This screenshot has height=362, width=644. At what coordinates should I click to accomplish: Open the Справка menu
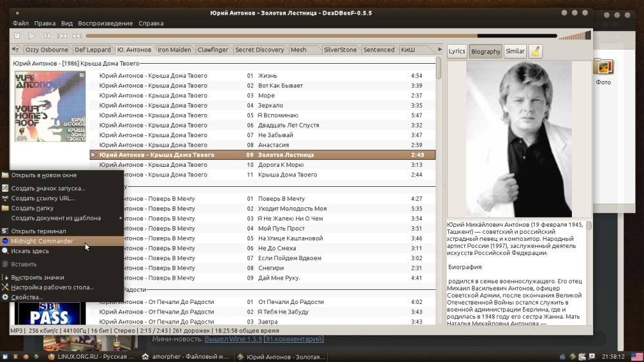[151, 23]
